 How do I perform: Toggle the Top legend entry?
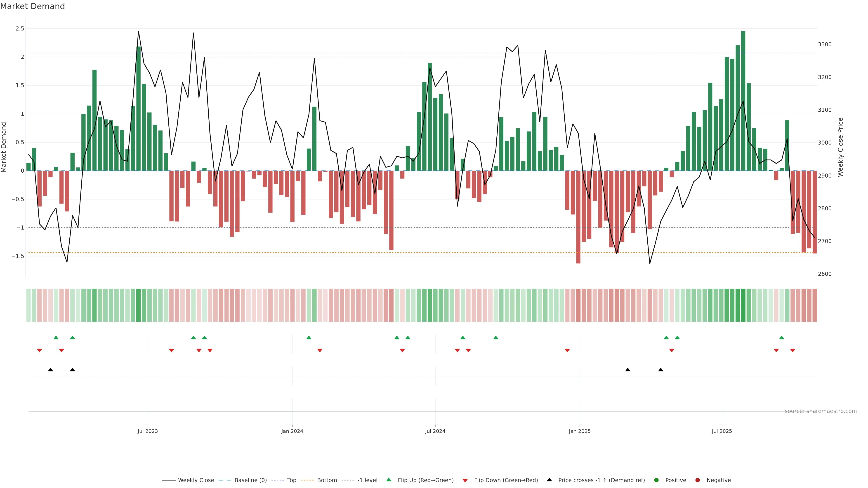291,480
